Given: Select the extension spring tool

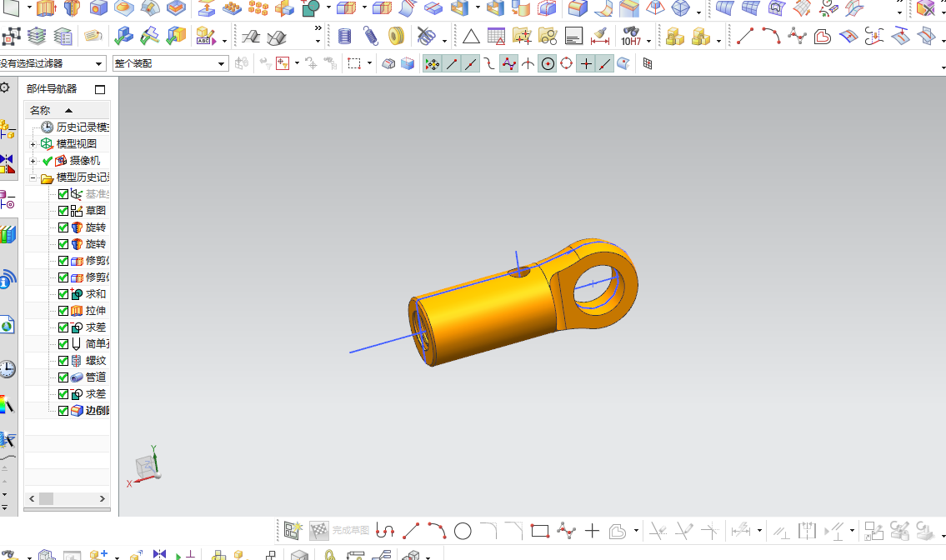Looking at the screenshot, I should point(370,37).
